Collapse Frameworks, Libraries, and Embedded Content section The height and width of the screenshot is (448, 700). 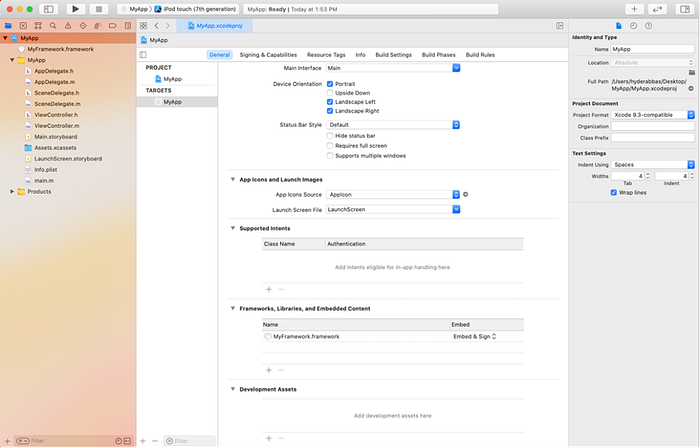click(233, 308)
